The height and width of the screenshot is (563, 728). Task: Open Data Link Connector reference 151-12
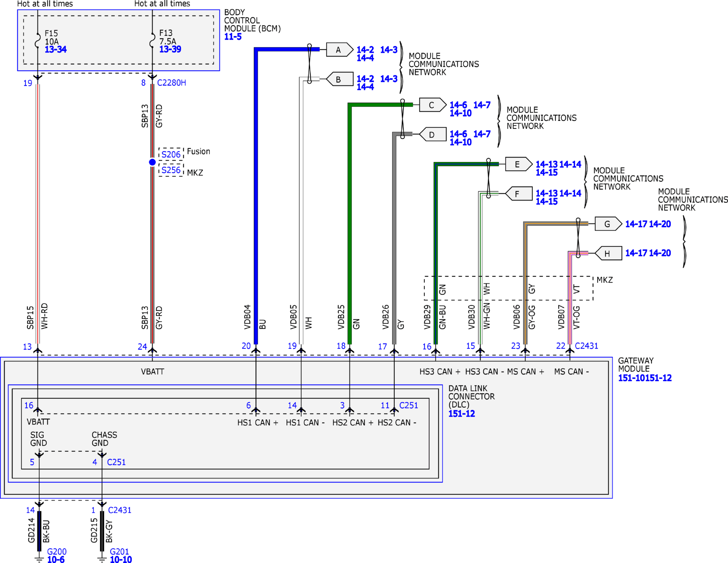coord(461,414)
